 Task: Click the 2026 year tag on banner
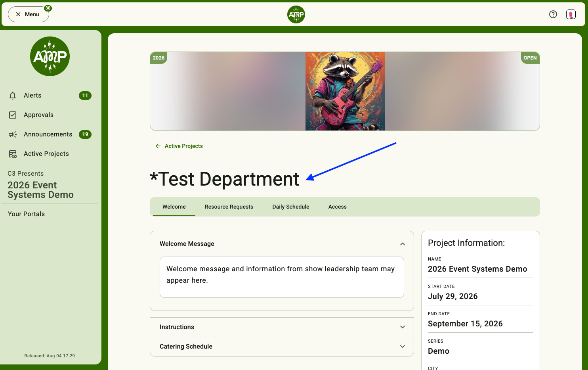(158, 58)
